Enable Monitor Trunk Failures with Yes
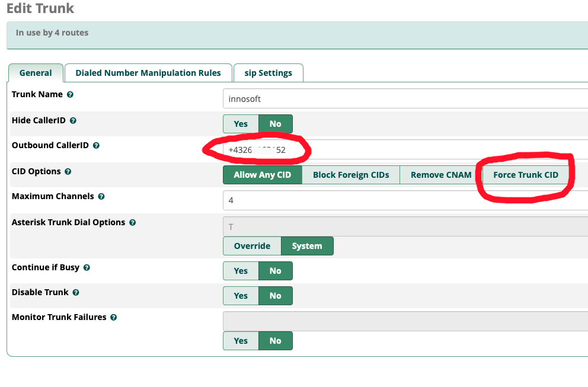The width and height of the screenshot is (588, 387). coord(241,341)
